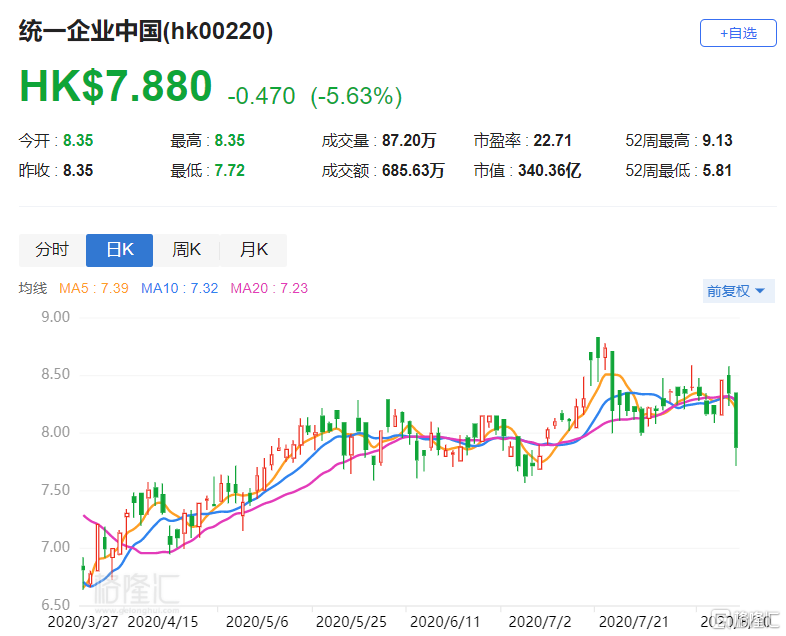Add stock to watchlist with +自选 button
Image resolution: width=786 pixels, height=636 pixels.
pyautogui.click(x=738, y=33)
